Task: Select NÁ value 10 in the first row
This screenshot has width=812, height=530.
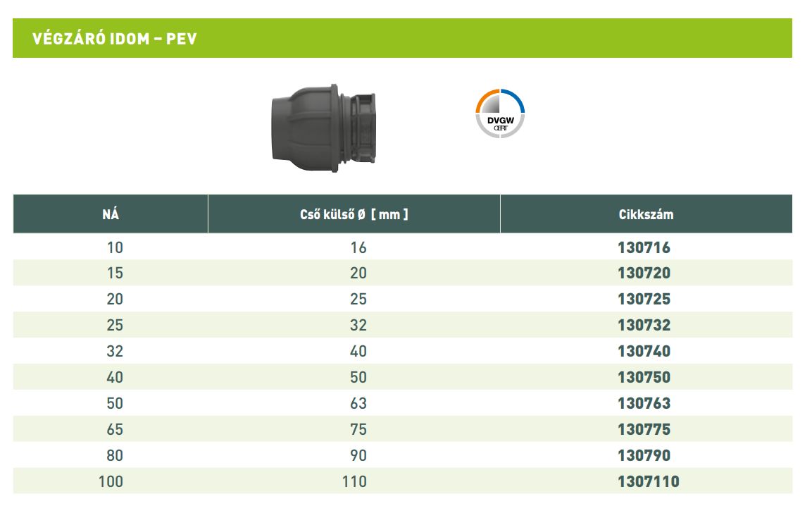Action: click(x=115, y=247)
